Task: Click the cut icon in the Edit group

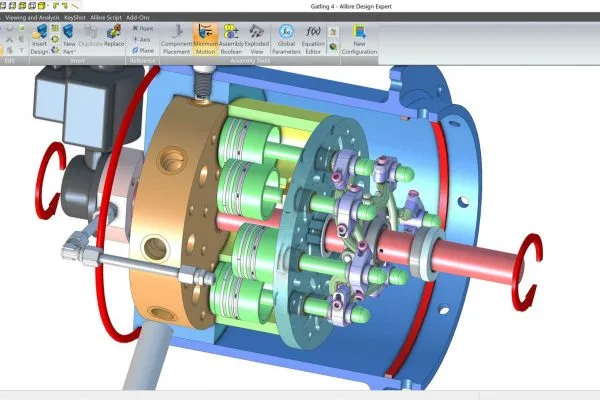Action: click(10, 39)
